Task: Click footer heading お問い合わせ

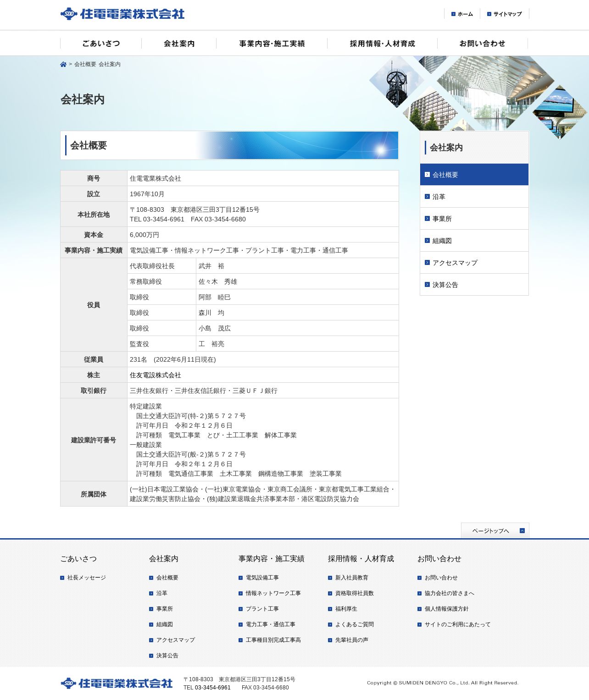Action: (439, 559)
